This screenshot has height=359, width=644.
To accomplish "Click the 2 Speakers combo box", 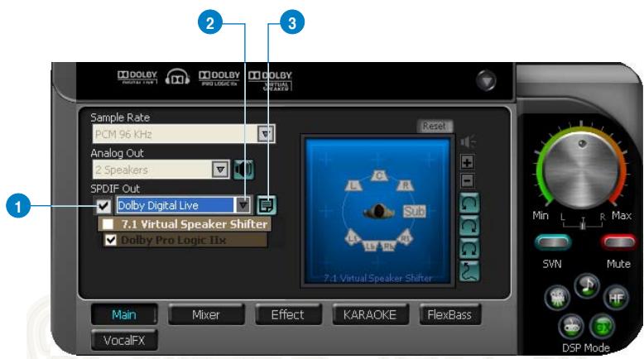I will click(161, 169).
